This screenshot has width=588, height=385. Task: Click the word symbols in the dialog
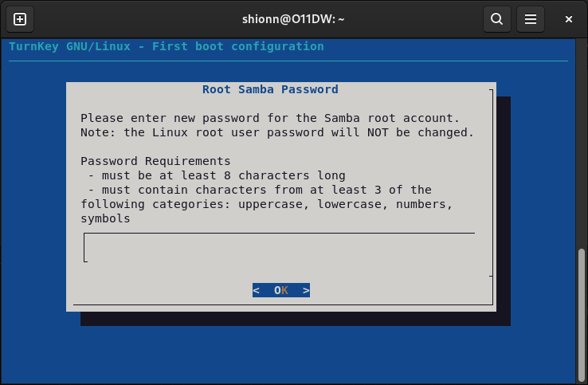tap(105, 218)
